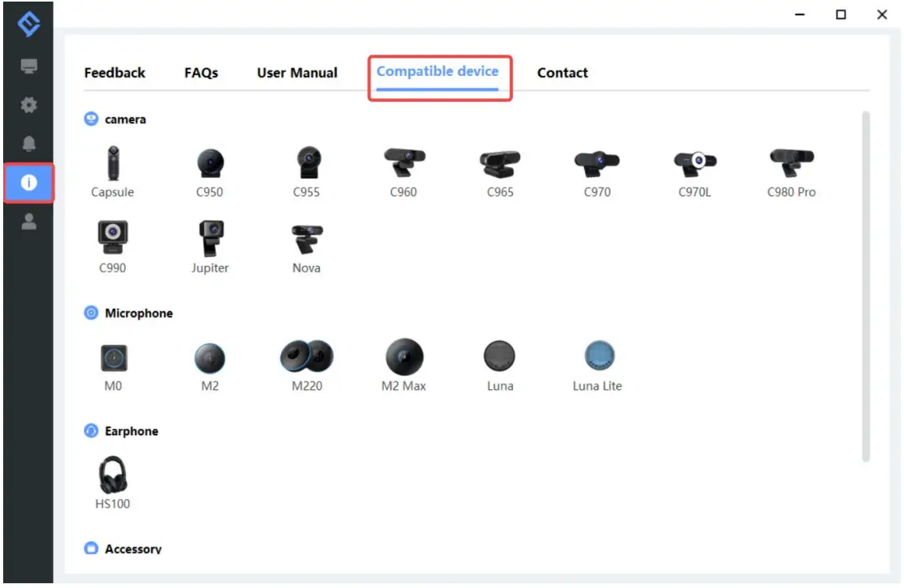Click the 'Luna Lite' label text
This screenshot has width=904, height=588.
[x=598, y=385]
